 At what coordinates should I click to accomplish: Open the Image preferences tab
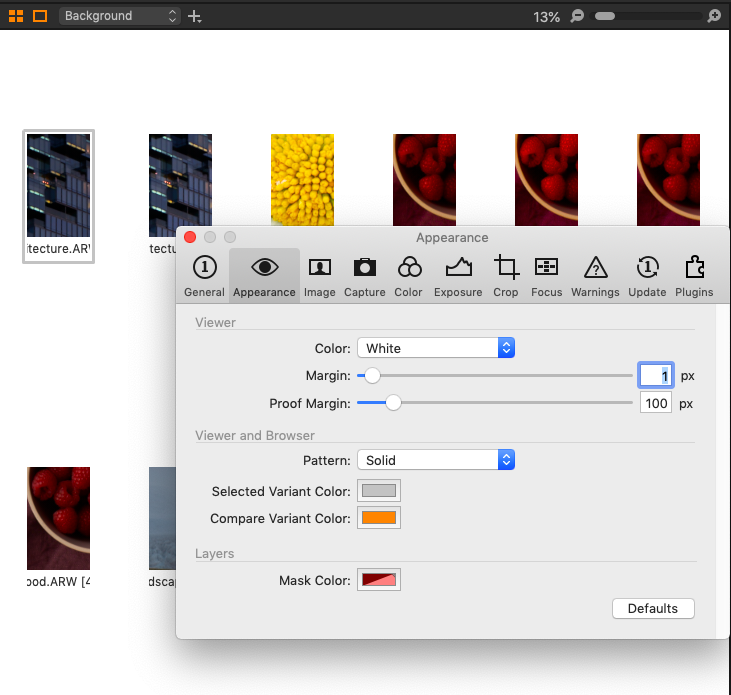tap(320, 276)
